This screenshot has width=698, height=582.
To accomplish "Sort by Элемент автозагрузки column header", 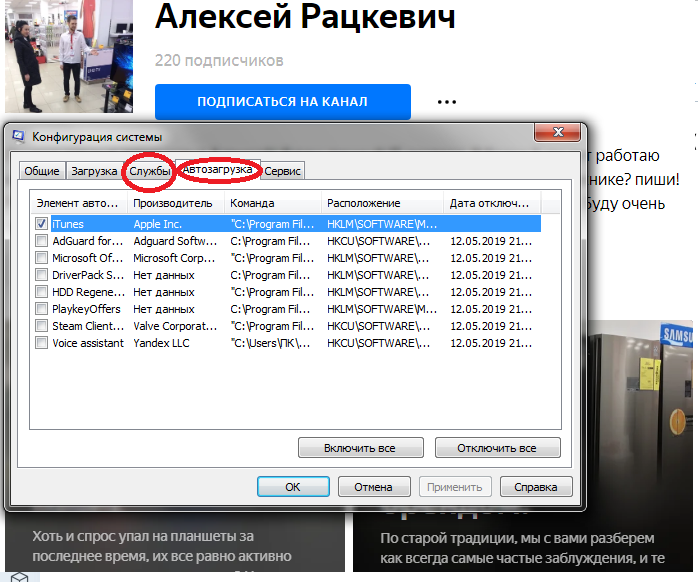I will (78, 203).
